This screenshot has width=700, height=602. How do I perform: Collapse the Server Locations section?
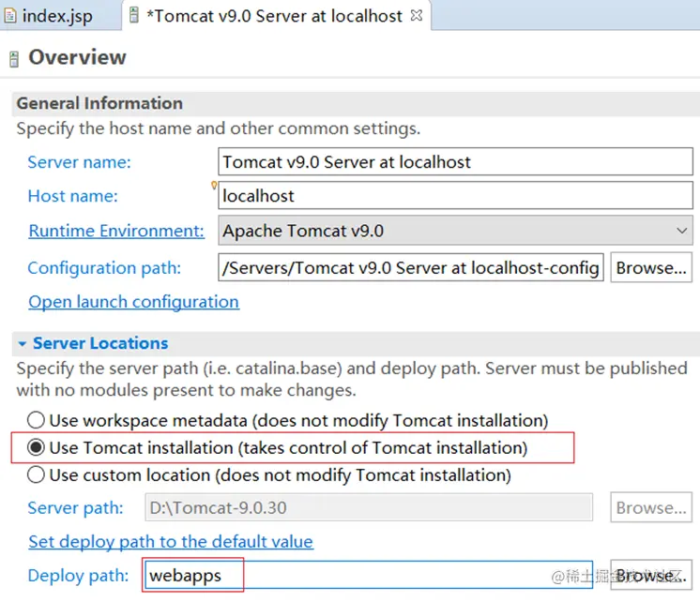[x=22, y=343]
